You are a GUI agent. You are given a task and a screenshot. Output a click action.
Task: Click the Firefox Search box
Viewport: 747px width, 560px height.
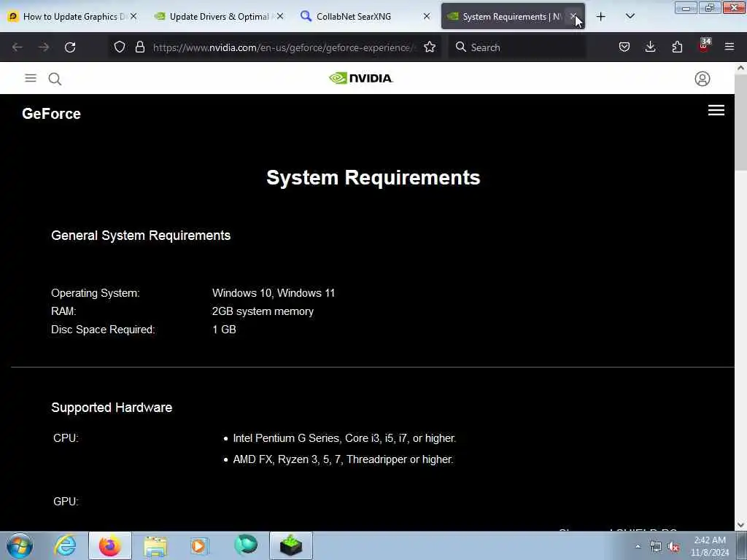[517, 47]
